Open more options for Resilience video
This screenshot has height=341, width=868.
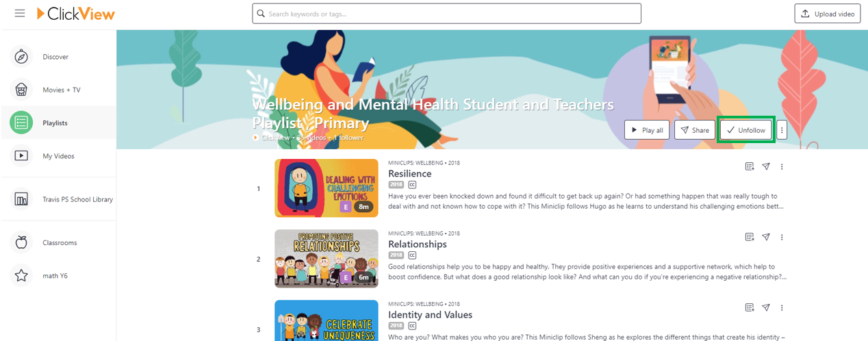pyautogui.click(x=782, y=166)
